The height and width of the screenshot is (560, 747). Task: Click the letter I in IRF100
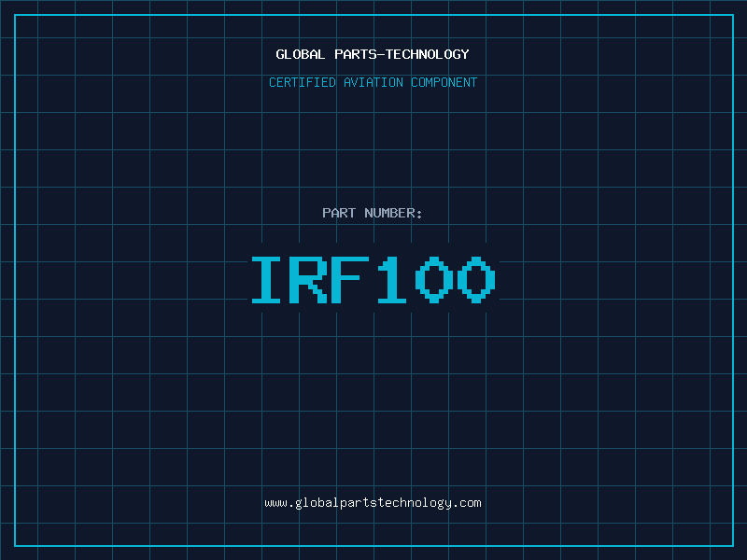pyautogui.click(x=267, y=280)
